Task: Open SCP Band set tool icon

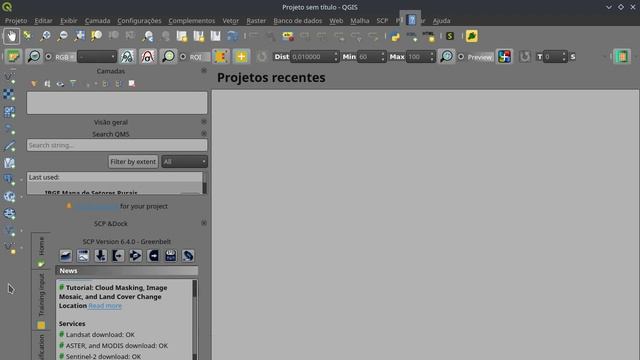Action: pyautogui.click(x=66, y=256)
